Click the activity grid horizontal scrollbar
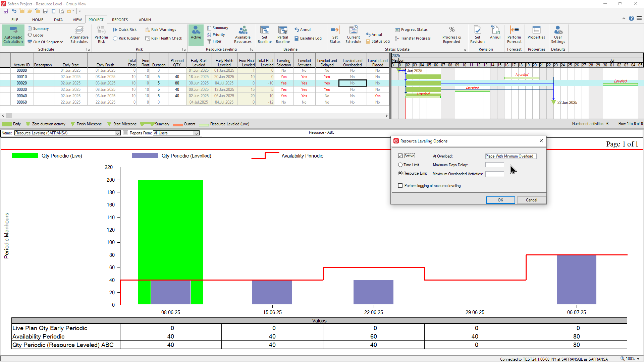 (195, 116)
